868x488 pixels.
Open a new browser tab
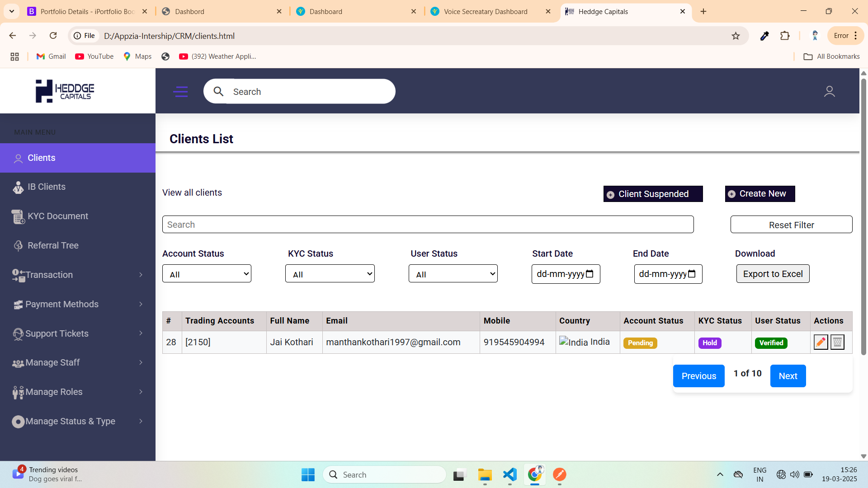coord(703,11)
